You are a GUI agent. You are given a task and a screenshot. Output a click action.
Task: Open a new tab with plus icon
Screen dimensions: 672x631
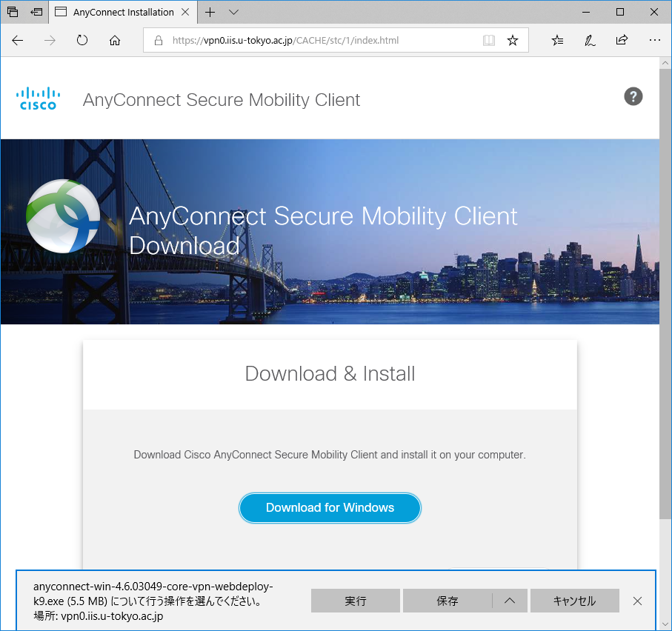click(210, 12)
